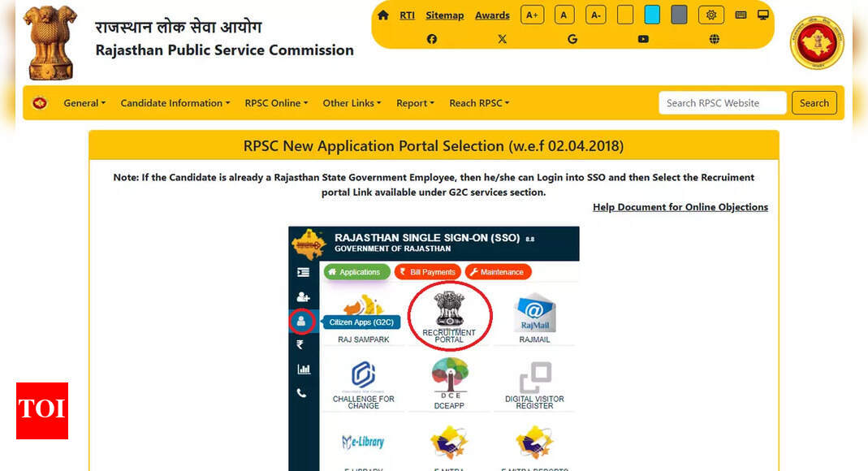This screenshot has height=471, width=868.
Task: Open the Raj Sampark app
Action: point(363,318)
